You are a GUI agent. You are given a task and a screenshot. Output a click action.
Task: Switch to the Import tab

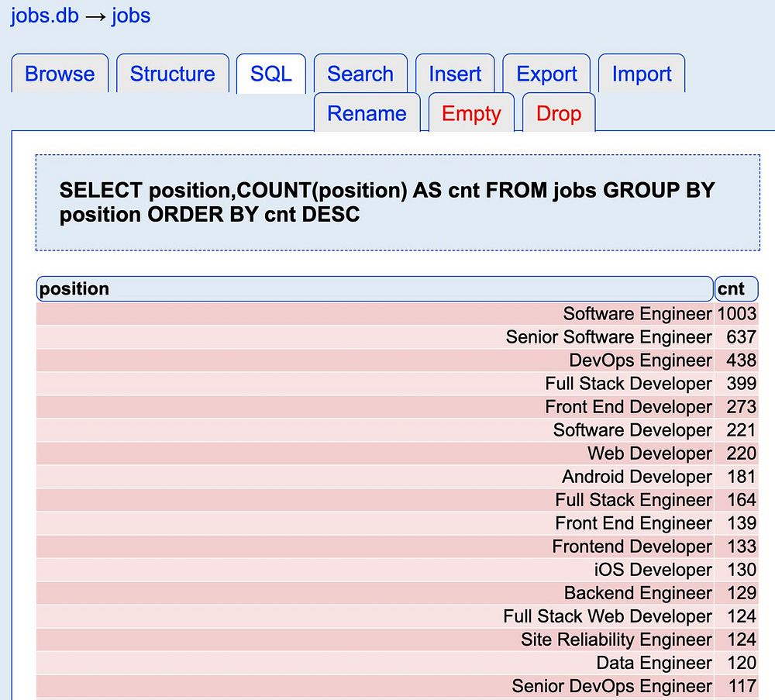point(642,74)
